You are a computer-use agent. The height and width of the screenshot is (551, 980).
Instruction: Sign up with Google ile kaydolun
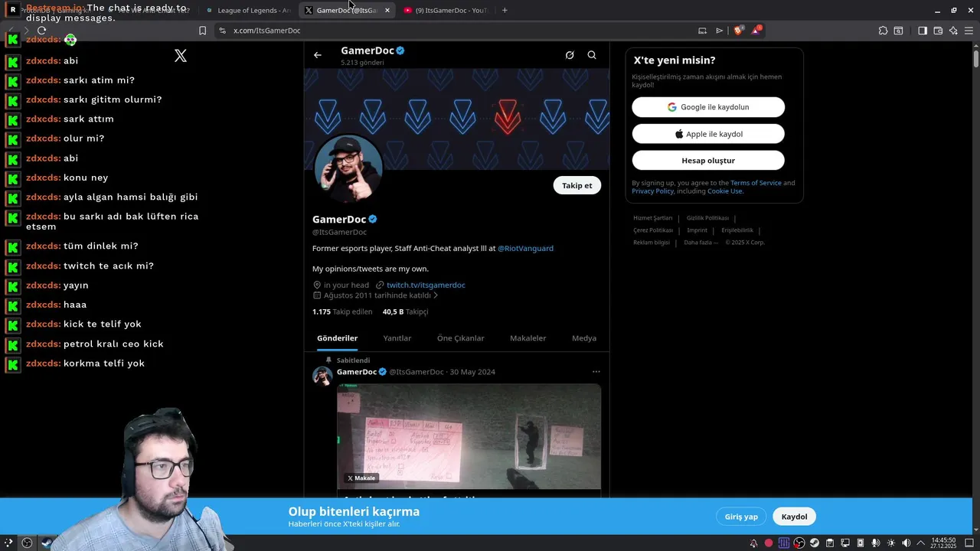(708, 107)
